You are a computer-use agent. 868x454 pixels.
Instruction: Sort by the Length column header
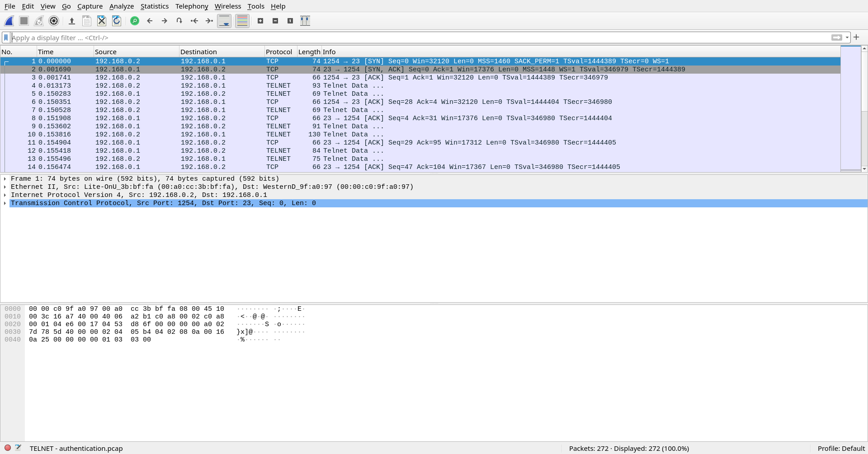tap(309, 51)
